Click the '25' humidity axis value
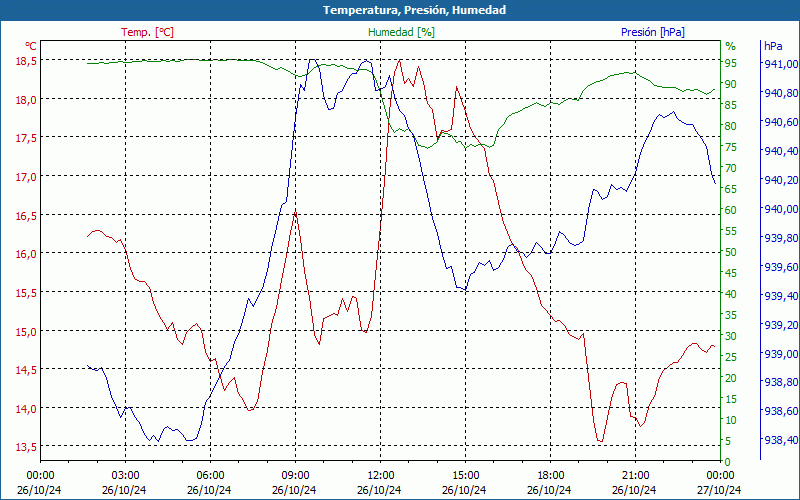This screenshot has width=800, height=500. [731, 357]
